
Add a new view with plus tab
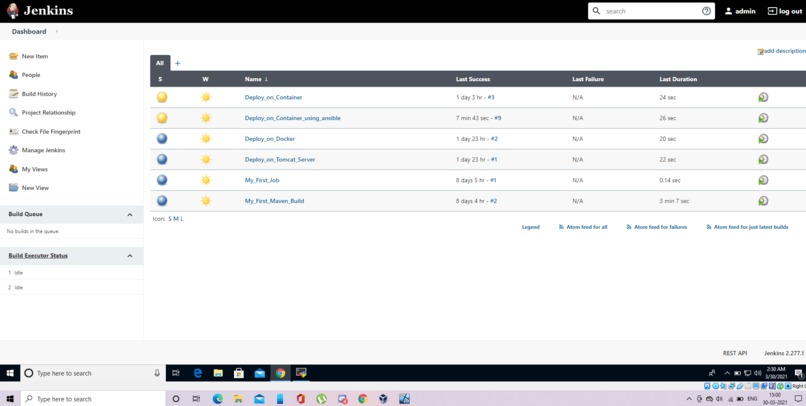click(177, 63)
